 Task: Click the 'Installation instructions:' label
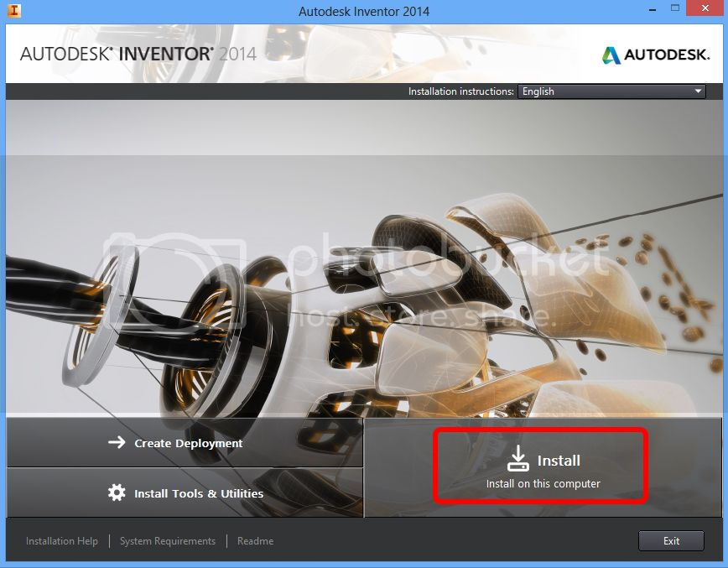click(x=461, y=91)
